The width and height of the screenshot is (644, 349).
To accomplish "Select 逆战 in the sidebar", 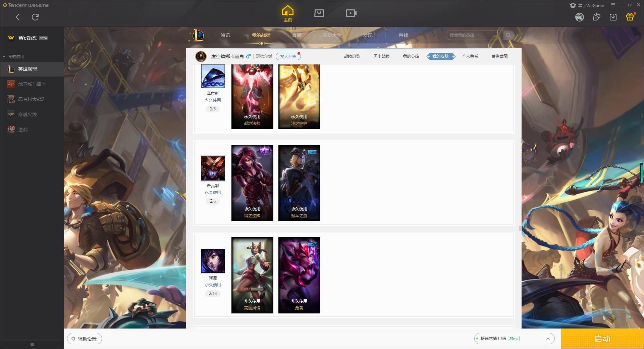I will 32,130.
